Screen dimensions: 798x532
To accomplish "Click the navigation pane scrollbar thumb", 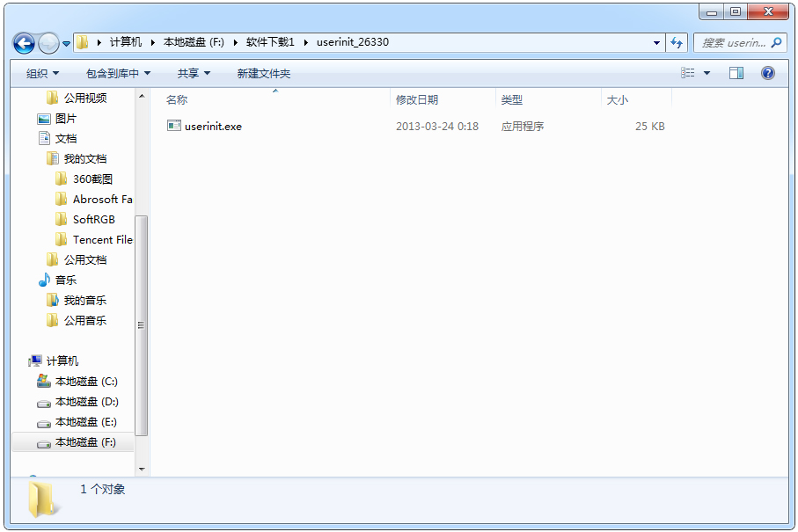I will 142,325.
